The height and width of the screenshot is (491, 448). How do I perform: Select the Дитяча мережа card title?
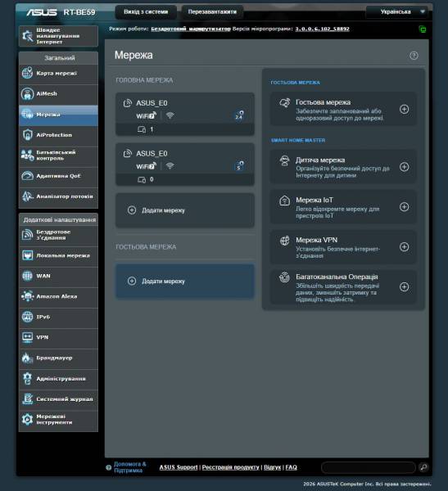click(320, 160)
